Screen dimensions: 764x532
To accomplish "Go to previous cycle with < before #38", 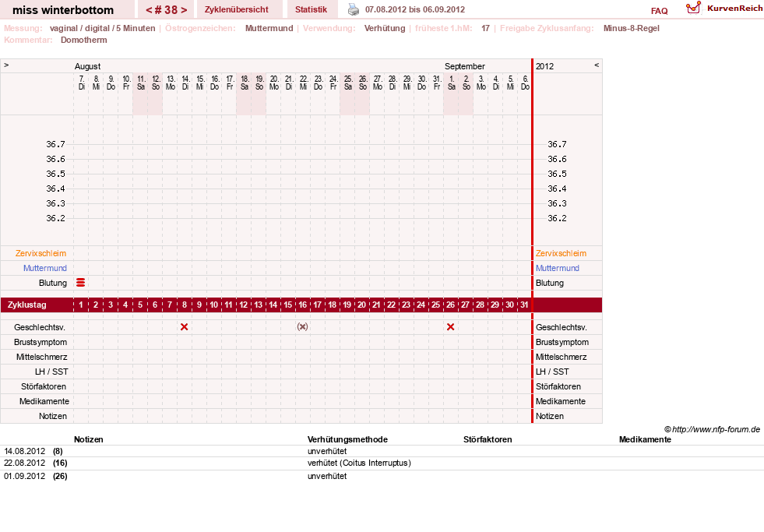I will (149, 10).
